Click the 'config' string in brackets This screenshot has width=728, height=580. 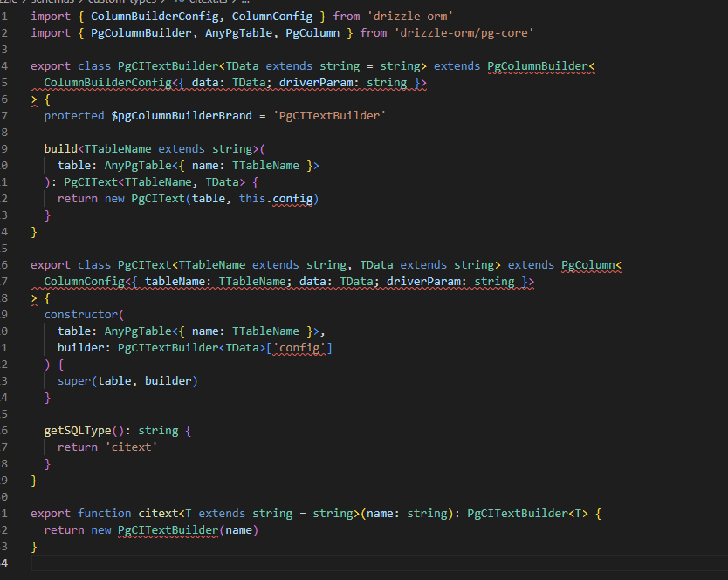coord(299,347)
